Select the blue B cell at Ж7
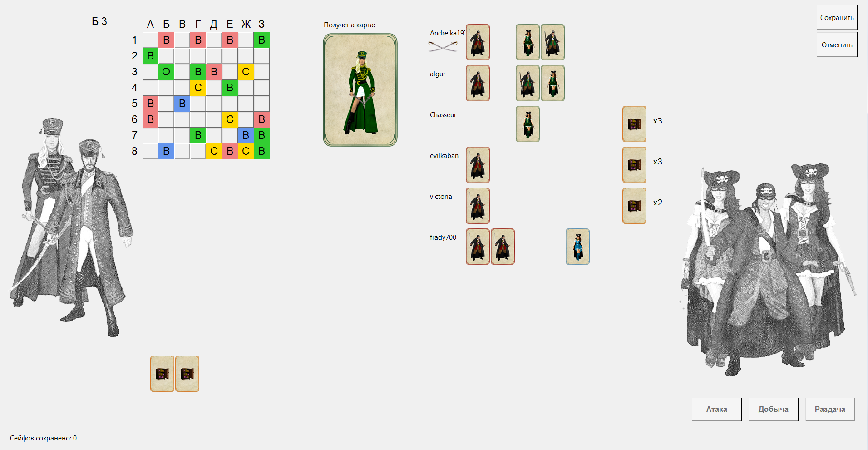 click(246, 135)
